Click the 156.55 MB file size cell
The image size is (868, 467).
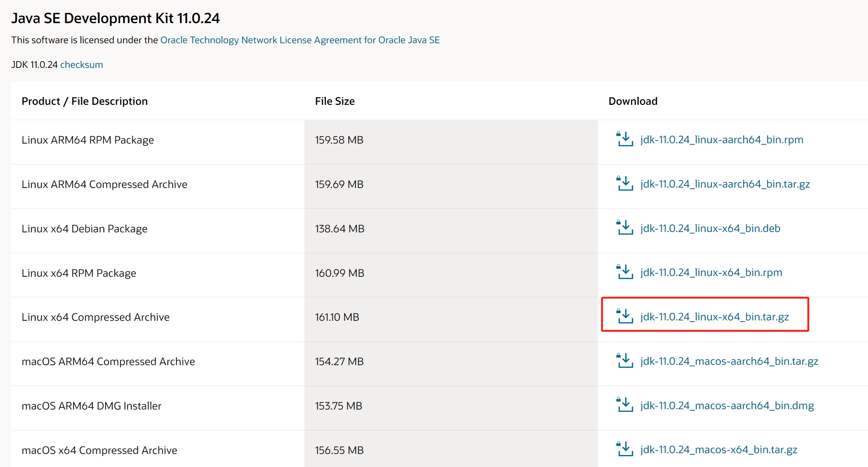coord(451,448)
